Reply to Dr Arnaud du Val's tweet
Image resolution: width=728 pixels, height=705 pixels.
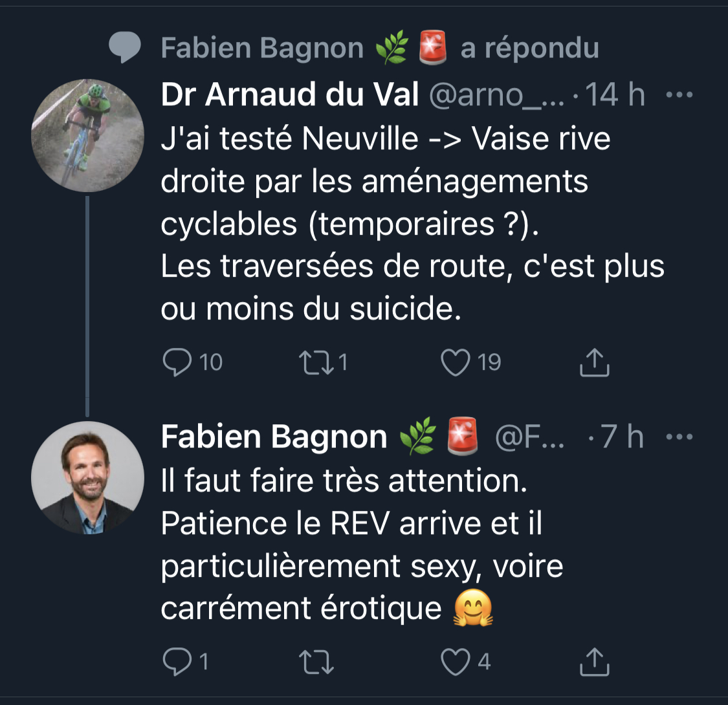[177, 363]
